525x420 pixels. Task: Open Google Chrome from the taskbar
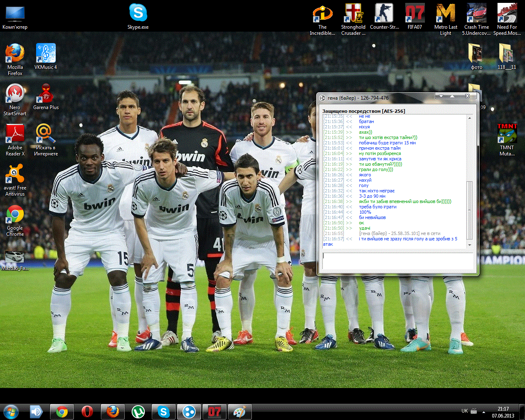tap(62, 411)
